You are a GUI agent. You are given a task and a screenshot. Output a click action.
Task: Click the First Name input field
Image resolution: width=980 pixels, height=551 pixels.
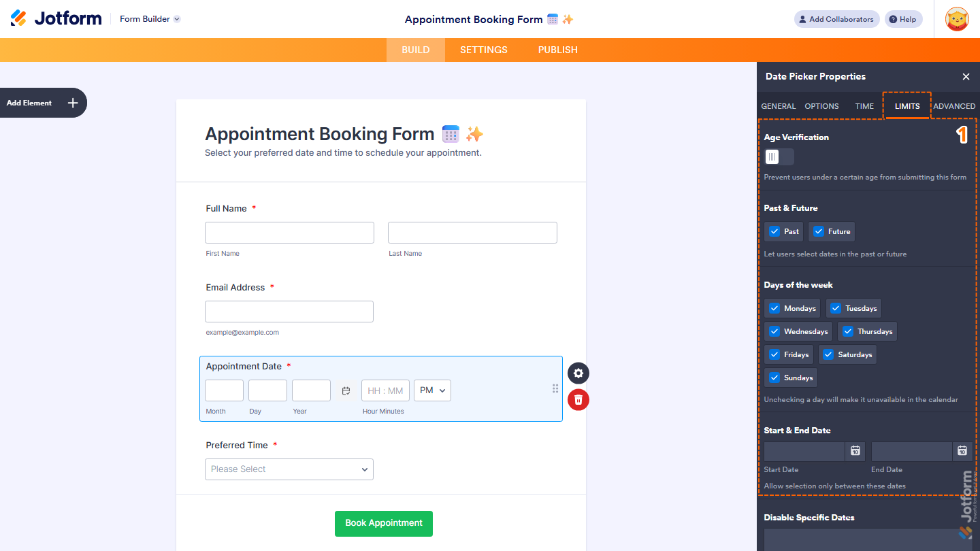(289, 233)
